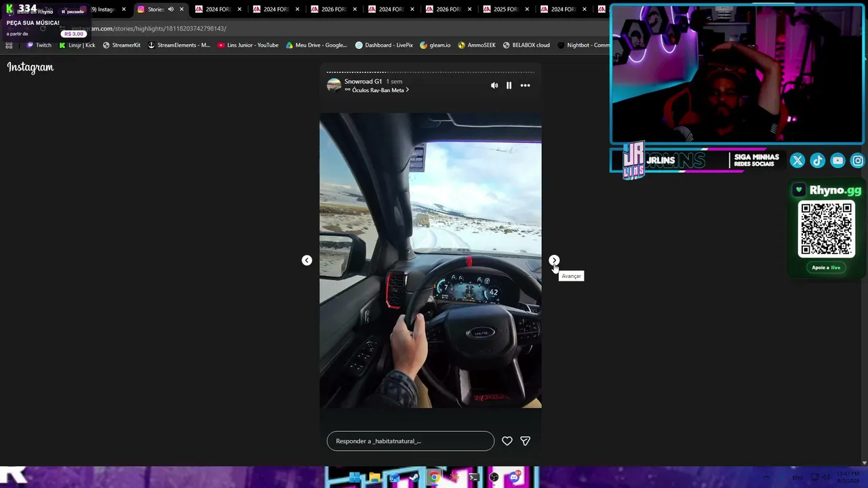
Task: Open Discord from the taskbar
Action: [513, 478]
